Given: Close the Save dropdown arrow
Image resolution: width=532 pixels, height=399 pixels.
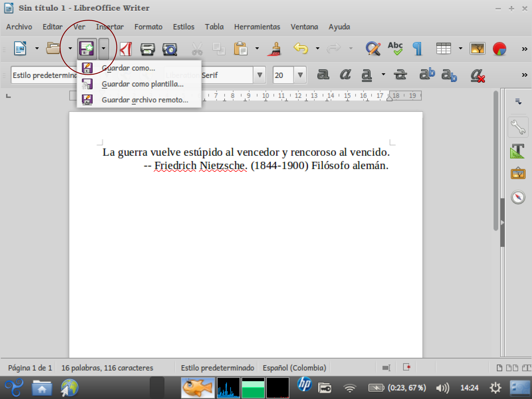Looking at the screenshot, I should (x=104, y=49).
